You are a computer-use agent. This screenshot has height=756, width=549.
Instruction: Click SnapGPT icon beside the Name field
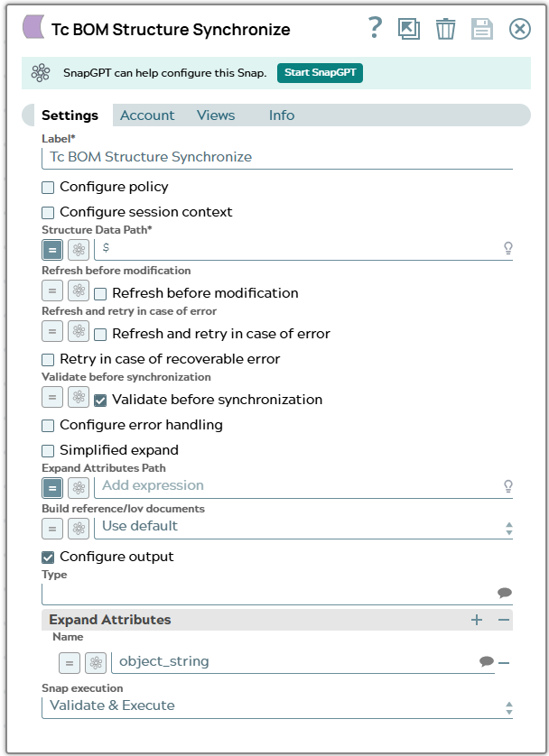(x=96, y=663)
